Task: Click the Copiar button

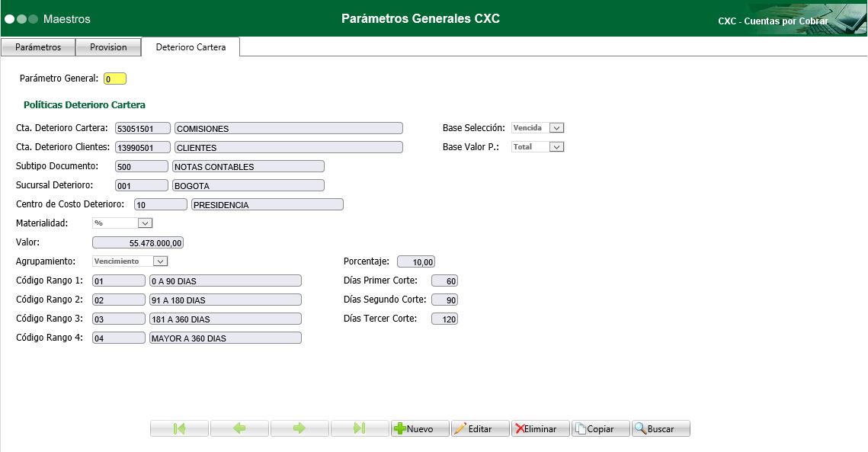Action: point(601,428)
